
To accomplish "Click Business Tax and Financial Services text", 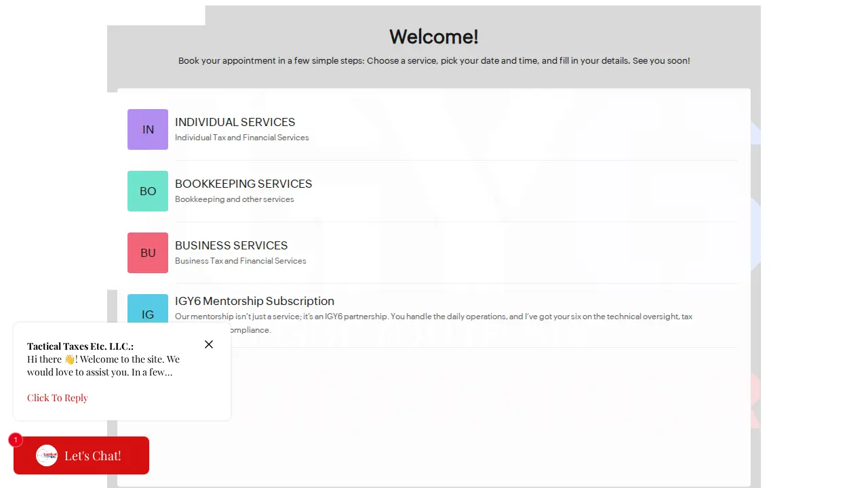I will click(x=241, y=261).
